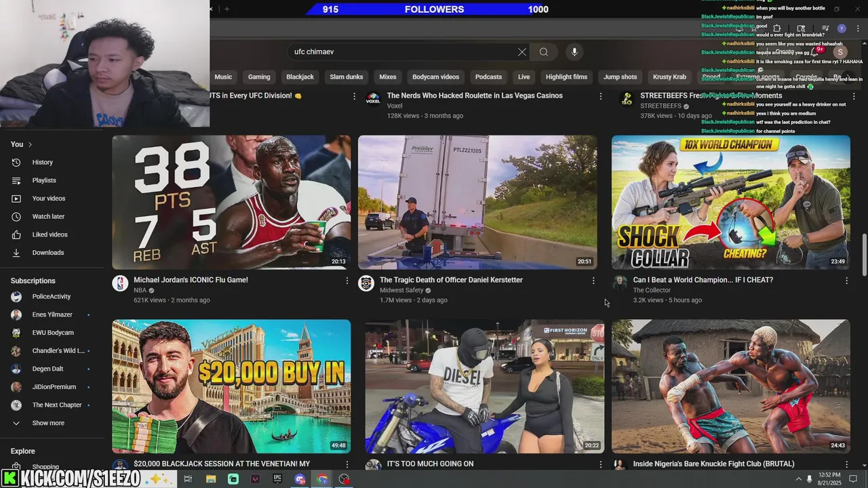Click the Voxel channel avatar
The image size is (868, 488).
coord(373,99)
